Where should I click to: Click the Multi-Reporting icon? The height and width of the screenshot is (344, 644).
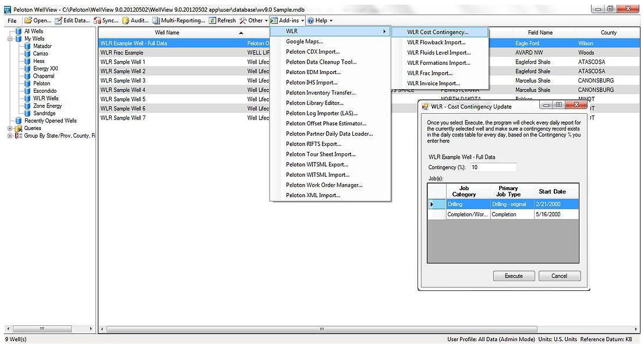(156, 20)
